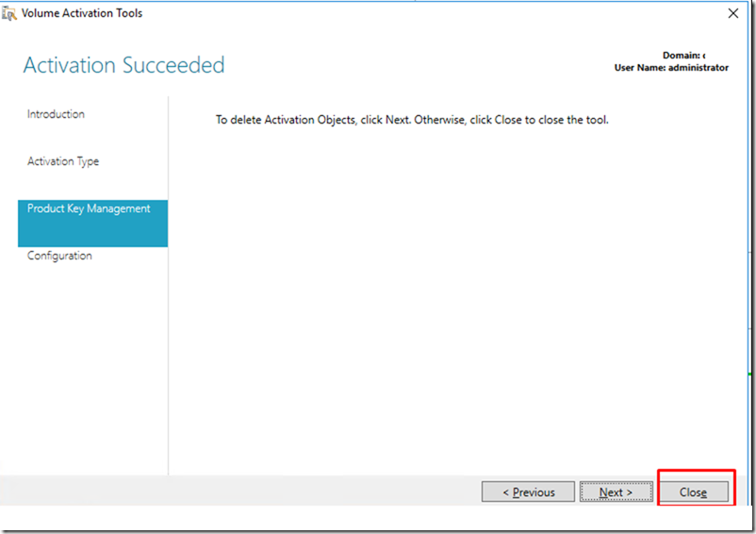Click the empty main content area
756x534 pixels.
pos(452,302)
